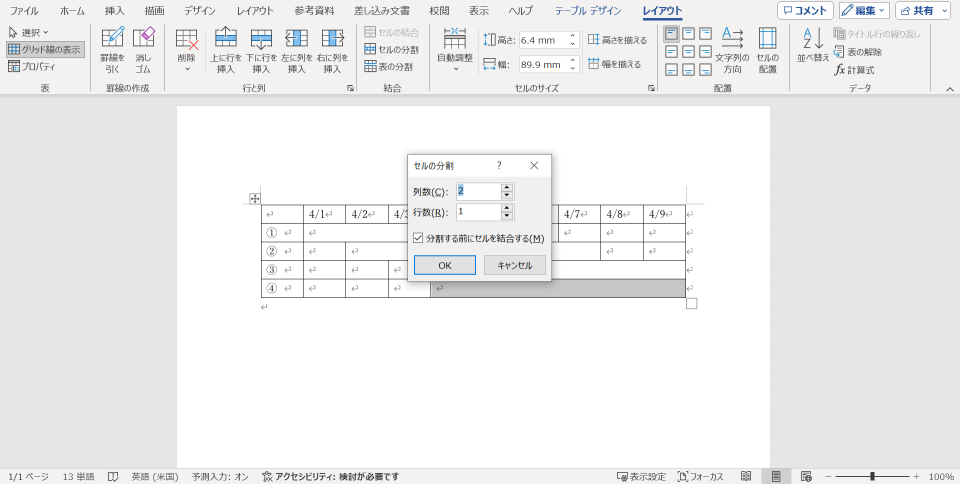Open Comments (コメント) pane

click(805, 10)
